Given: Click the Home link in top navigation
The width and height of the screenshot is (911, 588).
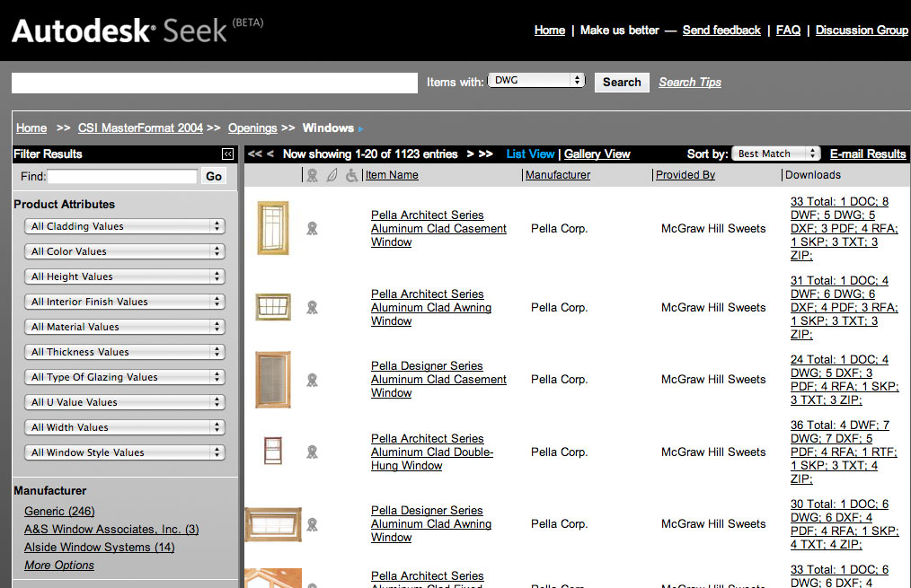Looking at the screenshot, I should pyautogui.click(x=550, y=31).
